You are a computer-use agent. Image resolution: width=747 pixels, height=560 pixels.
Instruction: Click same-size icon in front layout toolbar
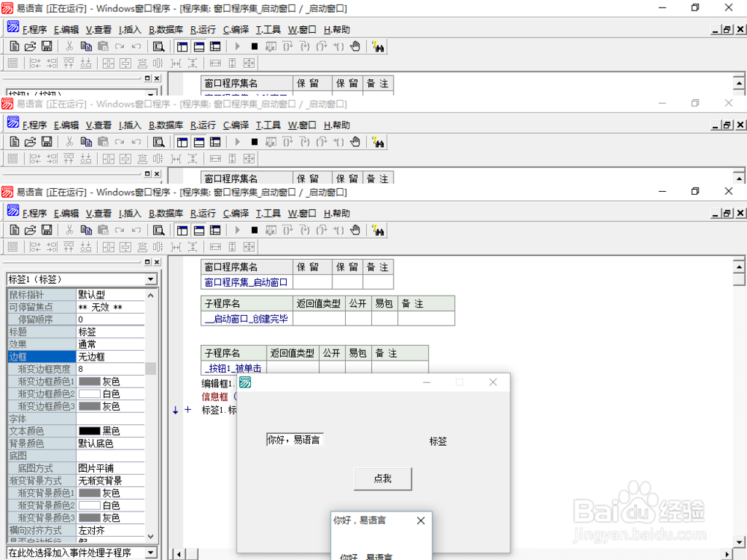click(x=249, y=247)
